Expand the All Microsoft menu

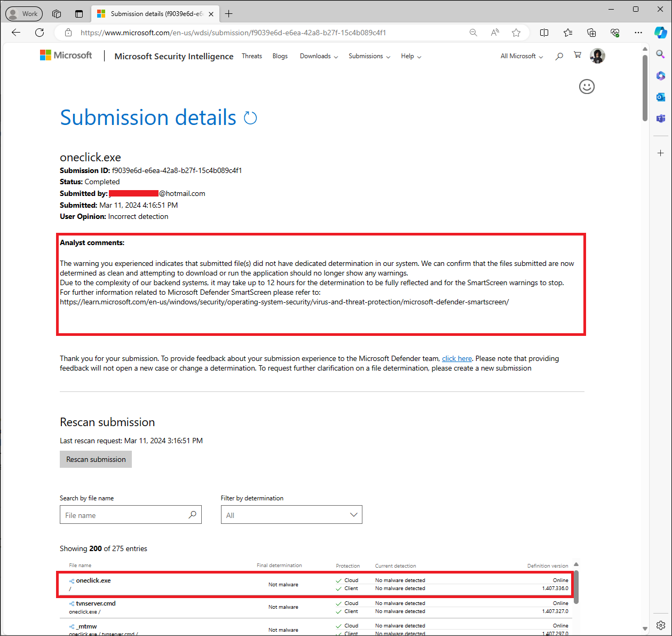point(521,56)
